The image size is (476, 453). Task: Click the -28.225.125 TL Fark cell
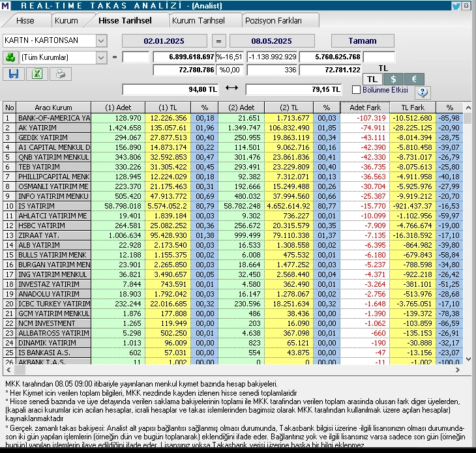pyautogui.click(x=413, y=128)
